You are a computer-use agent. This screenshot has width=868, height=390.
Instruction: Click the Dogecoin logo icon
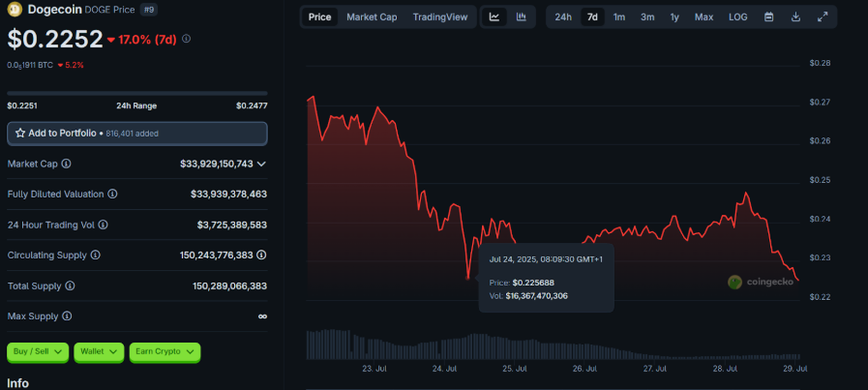tap(15, 9)
